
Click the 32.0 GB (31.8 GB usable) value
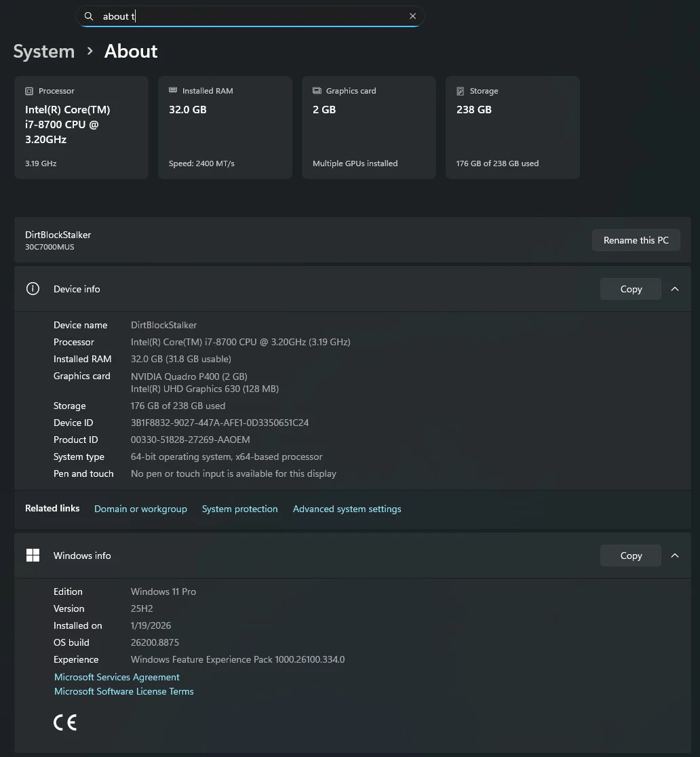(181, 359)
